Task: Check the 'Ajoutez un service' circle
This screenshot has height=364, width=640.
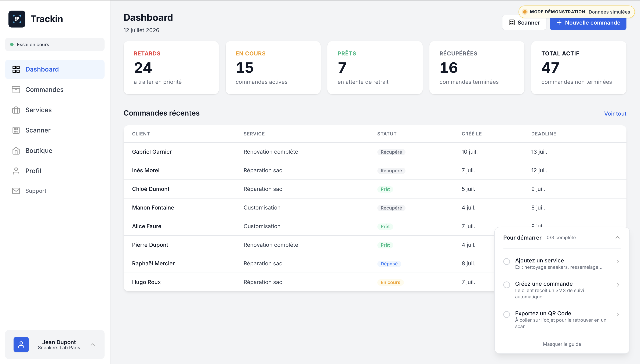Action: (506, 262)
